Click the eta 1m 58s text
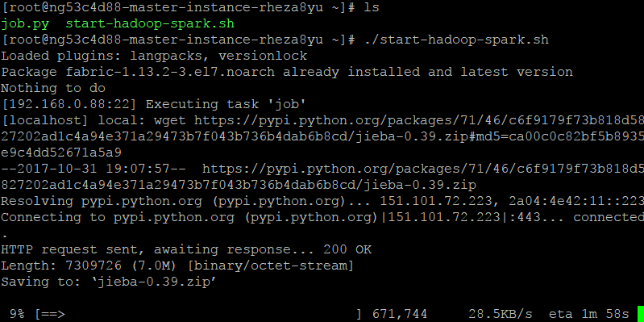644x322 pixels. pos(589,314)
